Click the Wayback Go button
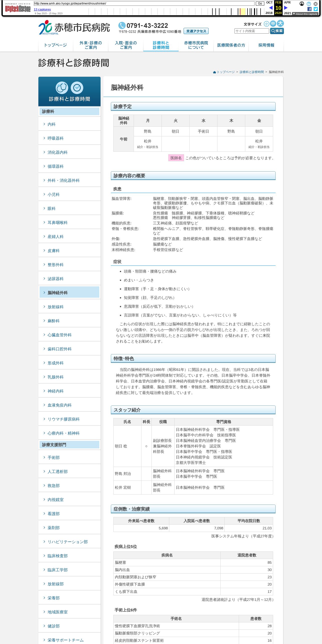 260,4
